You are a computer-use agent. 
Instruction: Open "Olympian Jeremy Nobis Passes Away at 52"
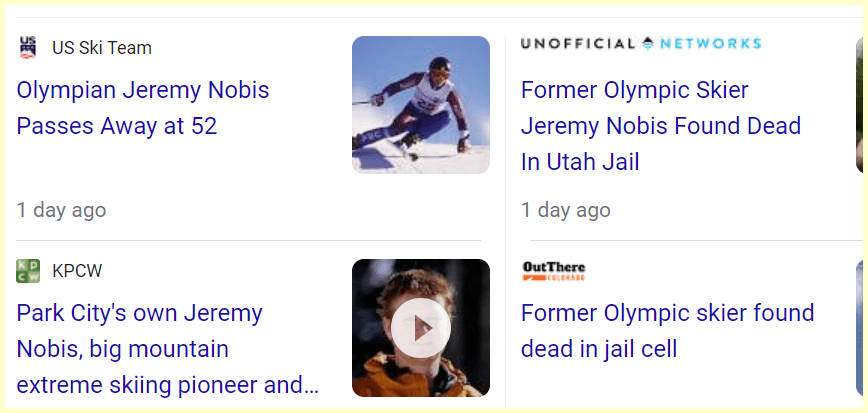click(x=143, y=108)
